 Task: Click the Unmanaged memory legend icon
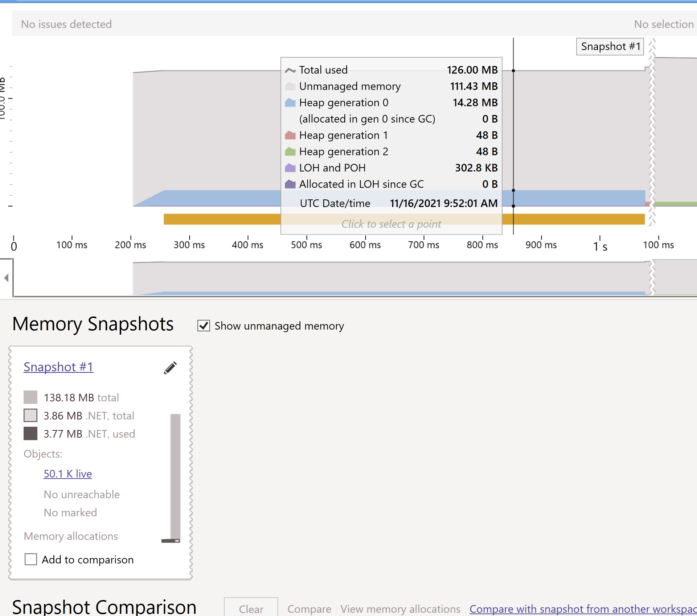[291, 86]
